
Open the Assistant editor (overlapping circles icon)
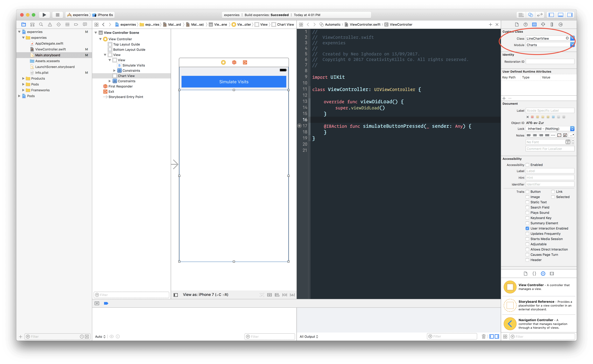point(531,15)
